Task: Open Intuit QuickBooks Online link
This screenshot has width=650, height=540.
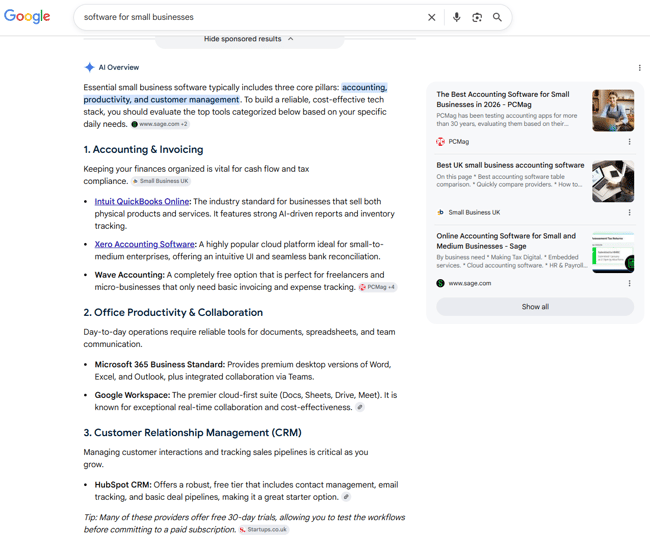Action: pyautogui.click(x=142, y=201)
